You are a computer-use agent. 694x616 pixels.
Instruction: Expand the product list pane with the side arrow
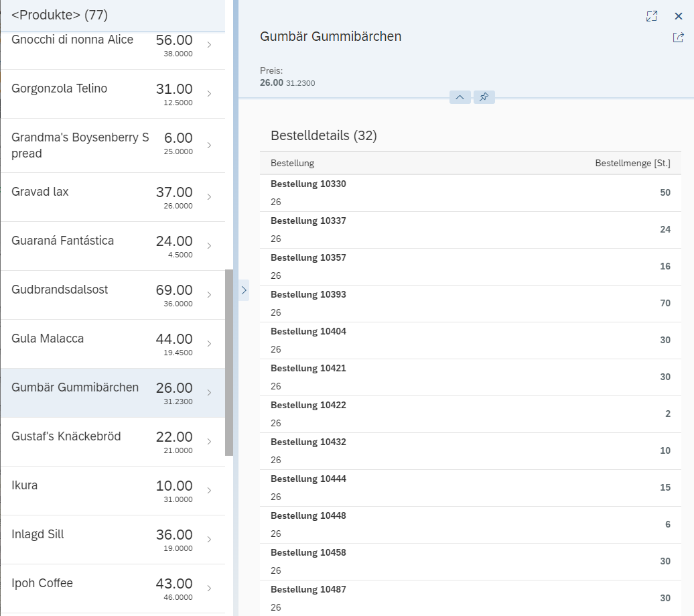(x=243, y=290)
